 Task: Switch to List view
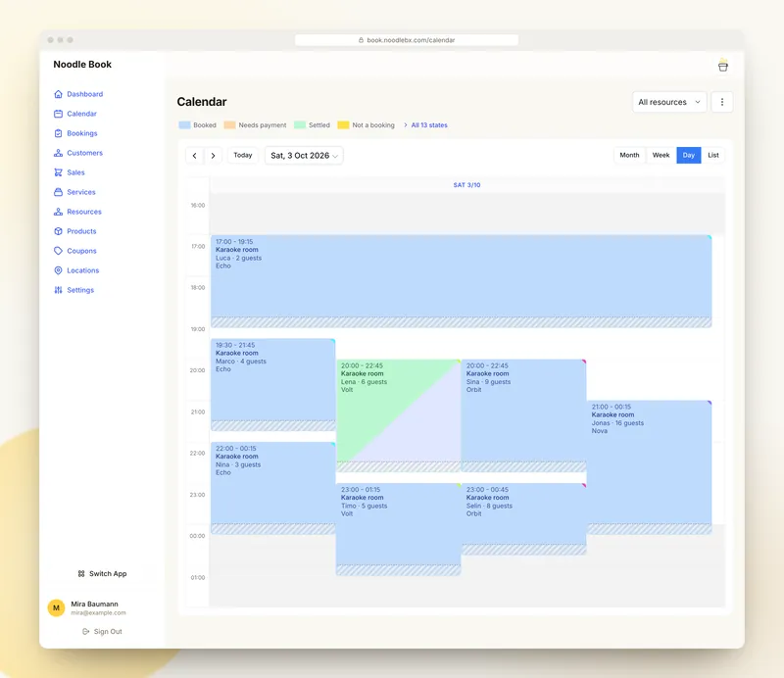pos(713,155)
